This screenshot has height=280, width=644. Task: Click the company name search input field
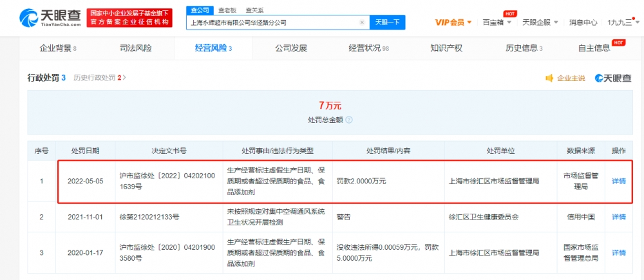pos(270,22)
